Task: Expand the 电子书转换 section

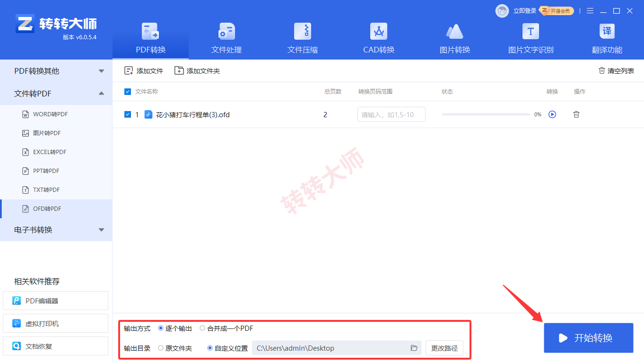Action: click(56, 230)
